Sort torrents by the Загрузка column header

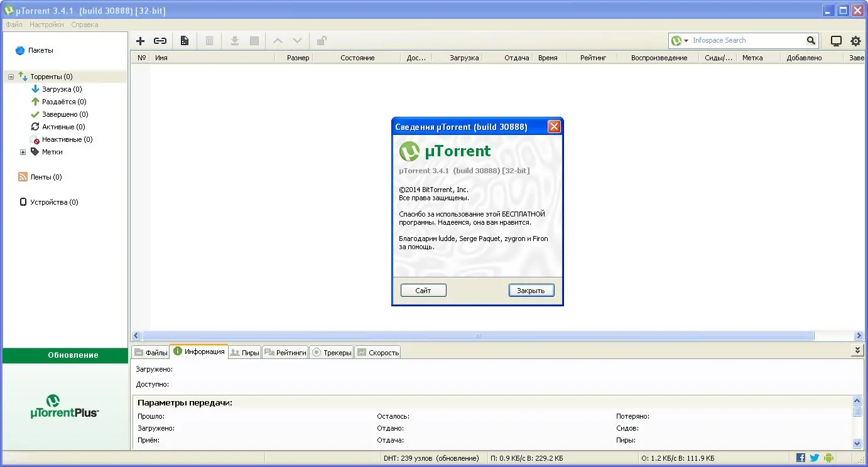[458, 58]
